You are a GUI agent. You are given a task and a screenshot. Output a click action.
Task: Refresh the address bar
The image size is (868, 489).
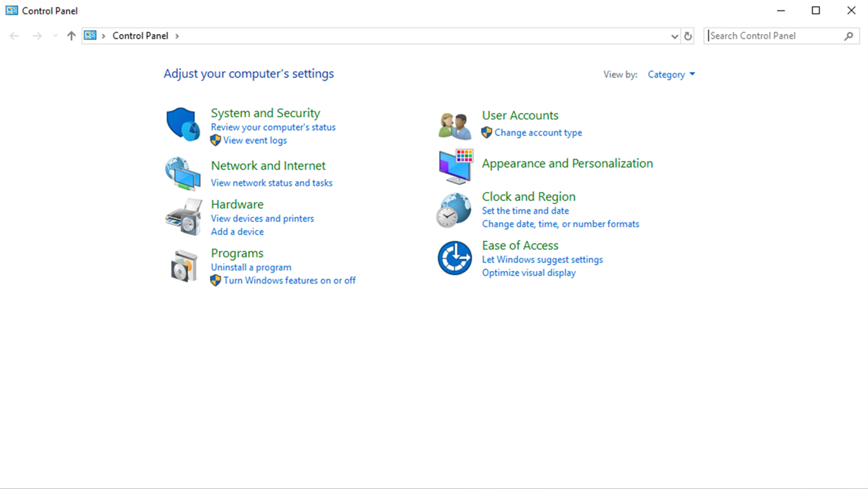coord(687,36)
